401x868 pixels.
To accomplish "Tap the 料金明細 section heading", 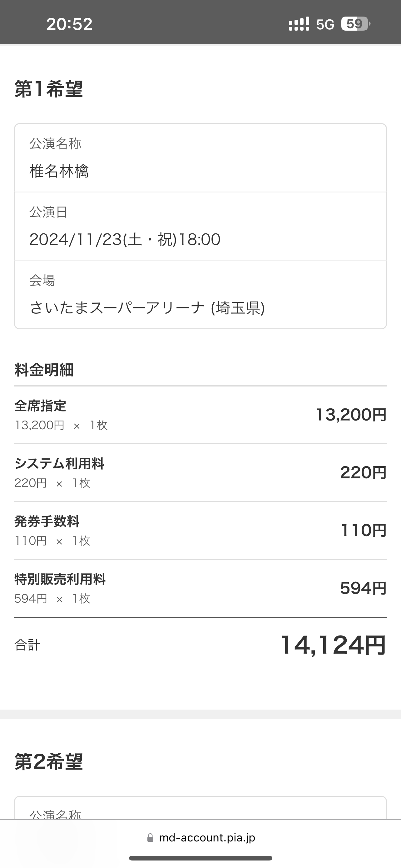I will point(44,370).
